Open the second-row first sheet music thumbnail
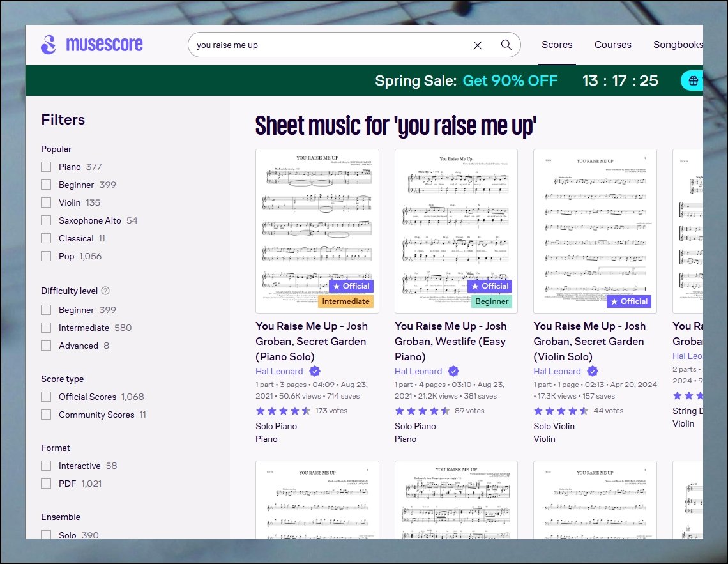This screenshot has height=564, width=728. 317,500
